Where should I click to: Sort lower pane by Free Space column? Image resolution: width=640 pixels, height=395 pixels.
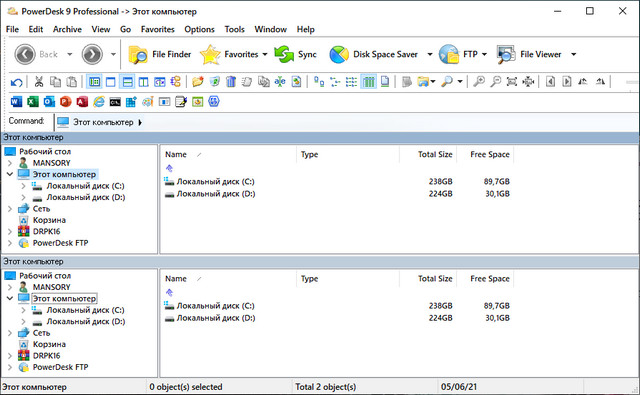(x=485, y=279)
